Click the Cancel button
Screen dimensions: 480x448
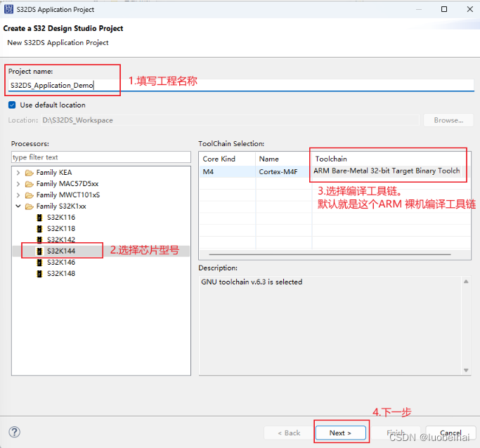click(x=450, y=433)
